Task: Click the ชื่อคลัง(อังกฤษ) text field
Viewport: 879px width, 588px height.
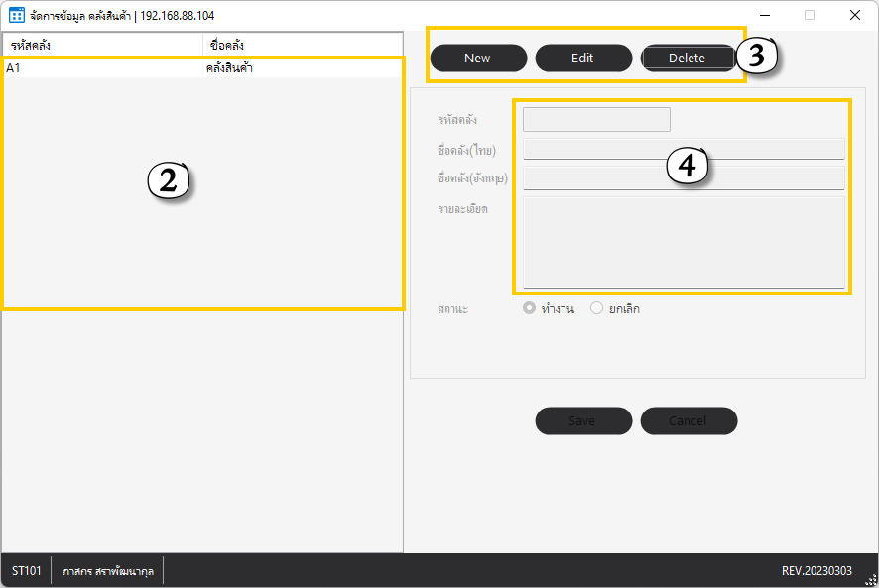Action: tap(684, 178)
